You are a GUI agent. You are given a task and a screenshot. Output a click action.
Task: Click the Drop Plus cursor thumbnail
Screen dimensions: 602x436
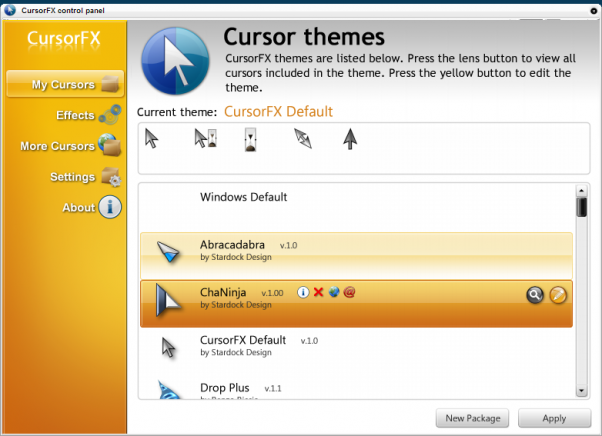(168, 389)
